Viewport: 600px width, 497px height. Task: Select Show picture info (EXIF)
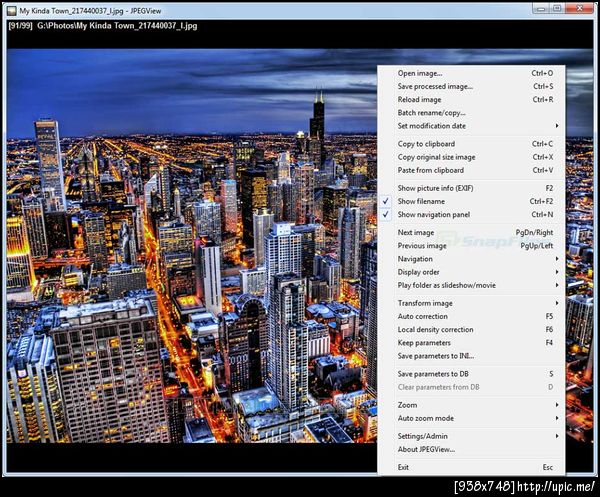click(x=471, y=188)
